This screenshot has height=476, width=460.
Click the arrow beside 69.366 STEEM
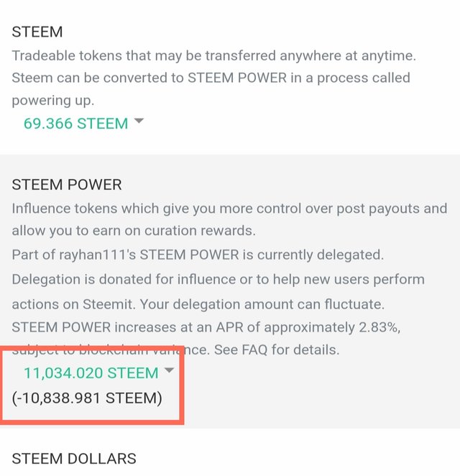(139, 122)
